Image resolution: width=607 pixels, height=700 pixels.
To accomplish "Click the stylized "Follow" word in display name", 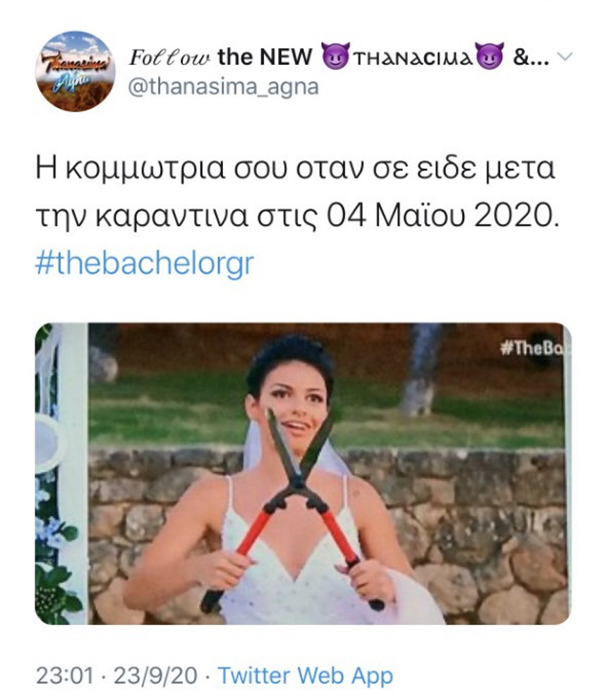I will click(x=169, y=57).
